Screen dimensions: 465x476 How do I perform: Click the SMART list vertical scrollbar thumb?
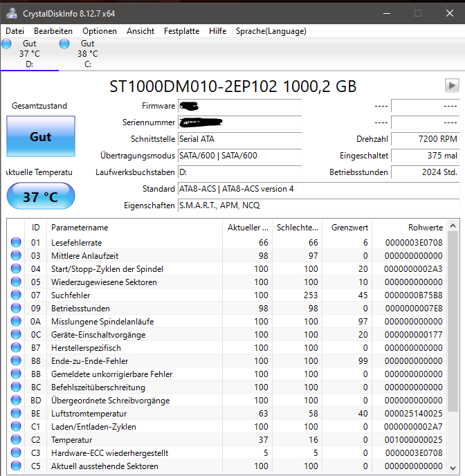pos(453,321)
